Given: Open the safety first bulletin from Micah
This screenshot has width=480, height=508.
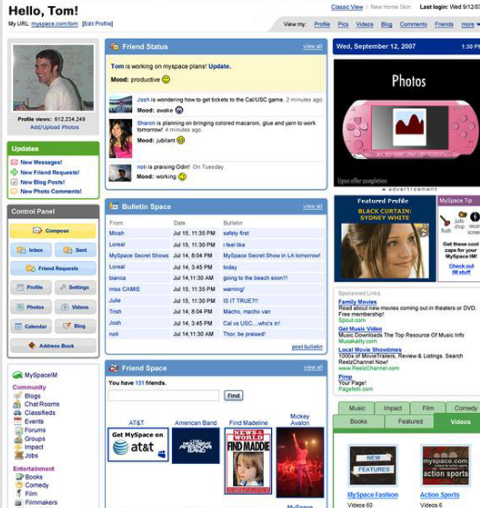Looking at the screenshot, I should pyautogui.click(x=236, y=233).
